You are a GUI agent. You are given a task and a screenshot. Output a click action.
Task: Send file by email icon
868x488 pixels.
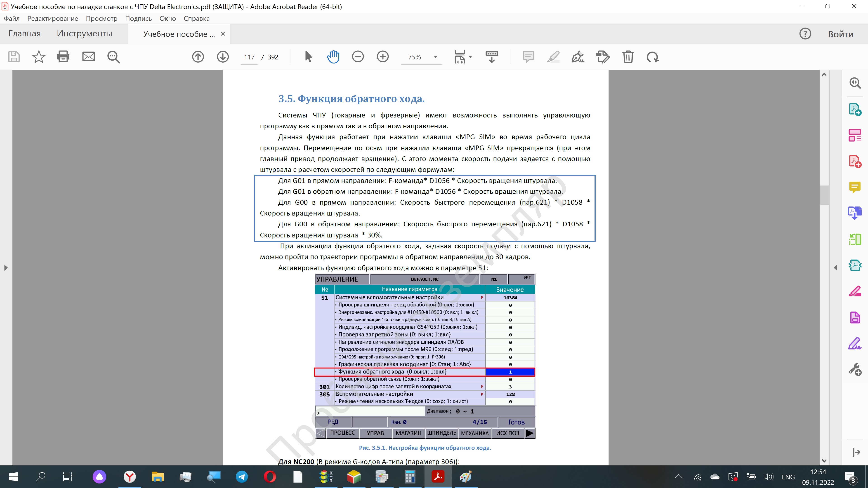coord(88,56)
